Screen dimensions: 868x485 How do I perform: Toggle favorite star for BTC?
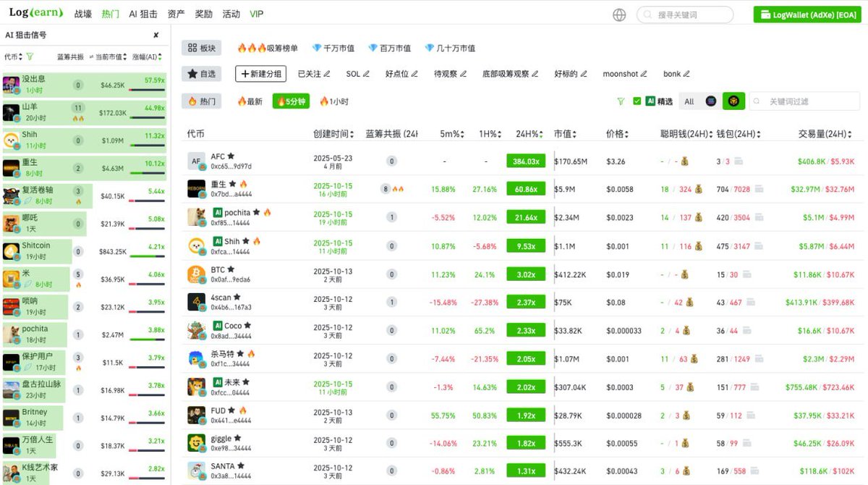(231, 269)
